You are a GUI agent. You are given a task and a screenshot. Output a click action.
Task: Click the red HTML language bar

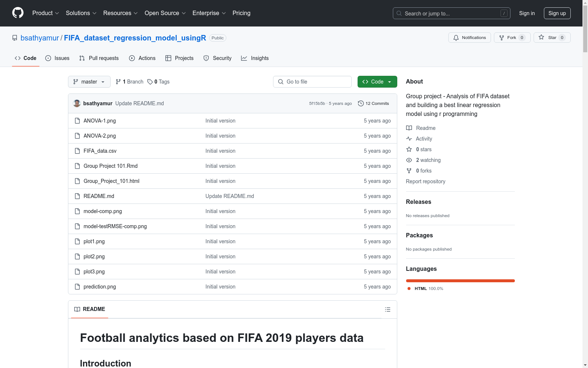click(x=460, y=281)
